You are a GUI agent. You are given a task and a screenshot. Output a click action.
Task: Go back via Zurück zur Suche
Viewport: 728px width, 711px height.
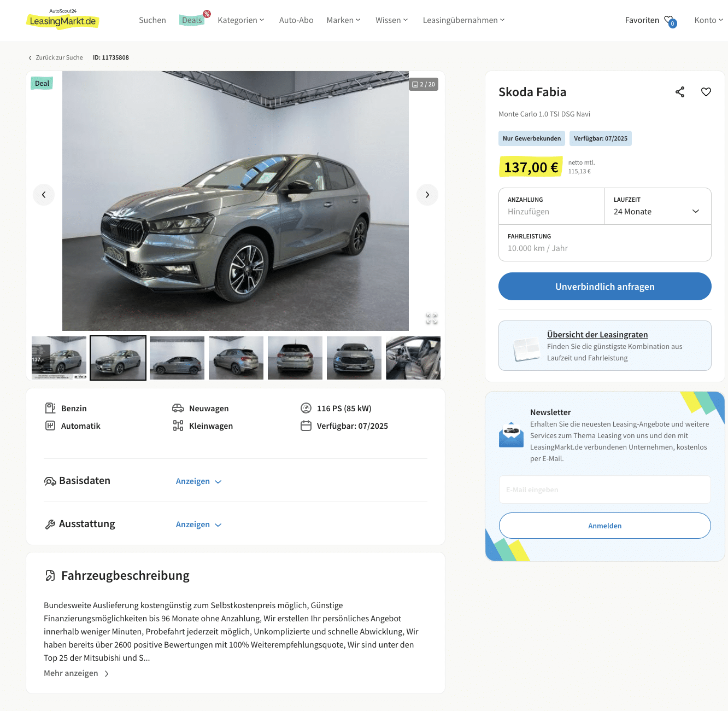point(59,57)
